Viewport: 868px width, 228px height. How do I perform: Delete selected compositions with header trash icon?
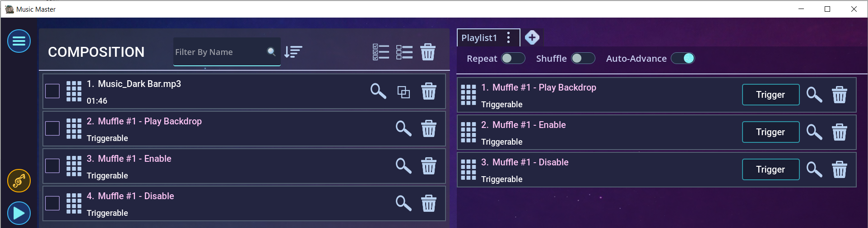(x=428, y=52)
